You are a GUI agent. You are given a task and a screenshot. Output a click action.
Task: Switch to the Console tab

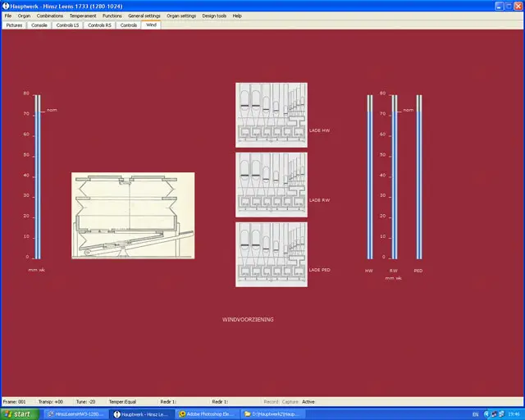tap(39, 25)
